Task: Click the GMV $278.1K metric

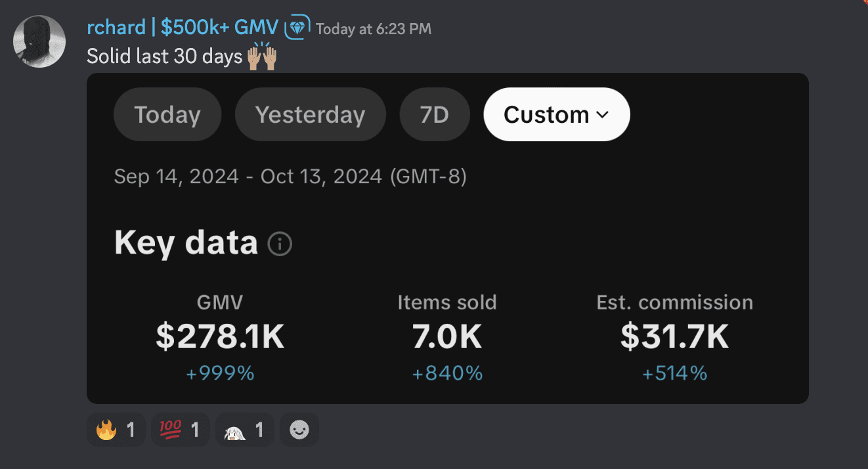Action: pos(220,336)
